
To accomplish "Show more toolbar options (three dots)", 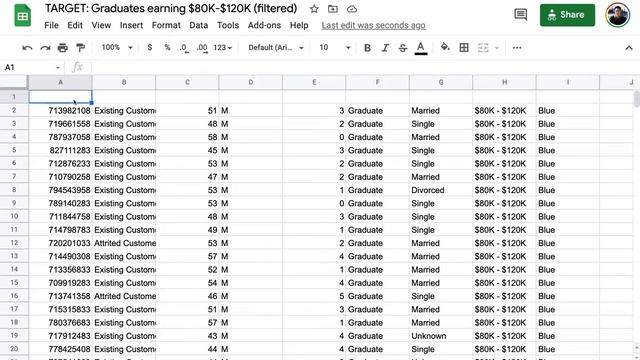I will [x=517, y=48].
